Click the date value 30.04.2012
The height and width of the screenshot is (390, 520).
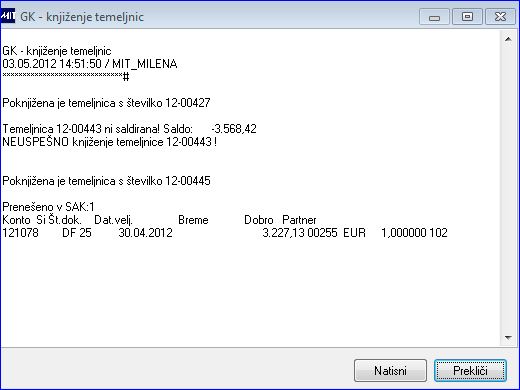145,233
